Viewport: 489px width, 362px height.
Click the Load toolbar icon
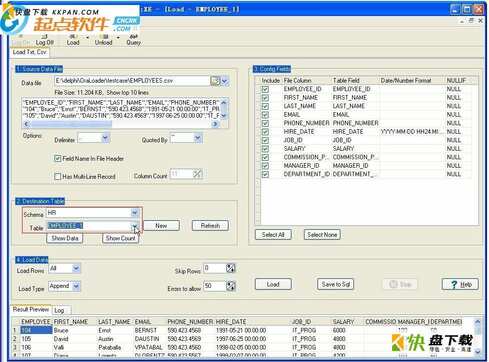tap(73, 39)
